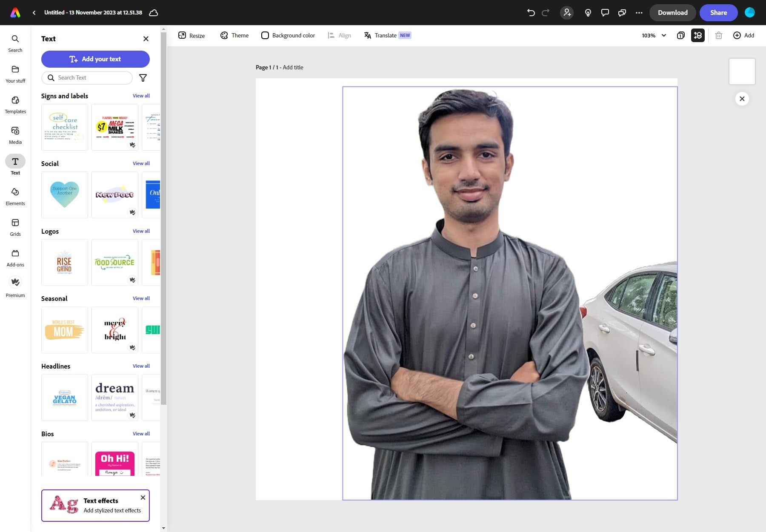The image size is (766, 532).
Task: Click the invite collaborator person icon
Action: [566, 12]
